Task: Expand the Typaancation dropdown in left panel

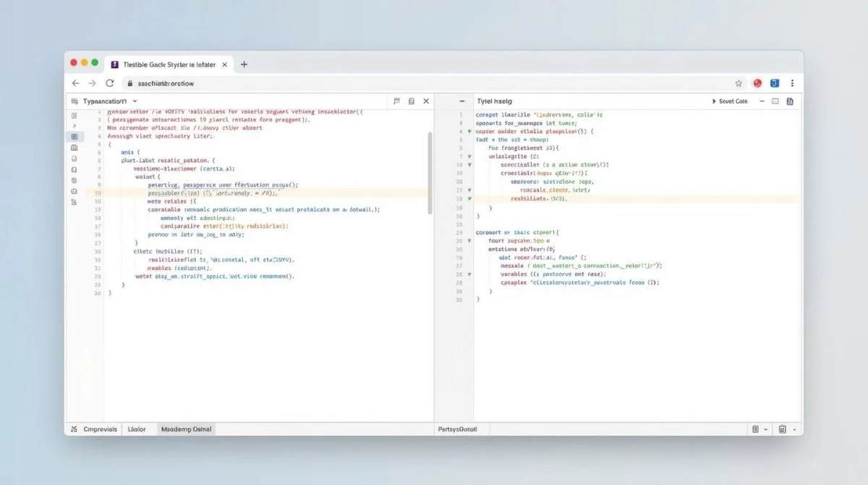Action: pyautogui.click(x=135, y=101)
